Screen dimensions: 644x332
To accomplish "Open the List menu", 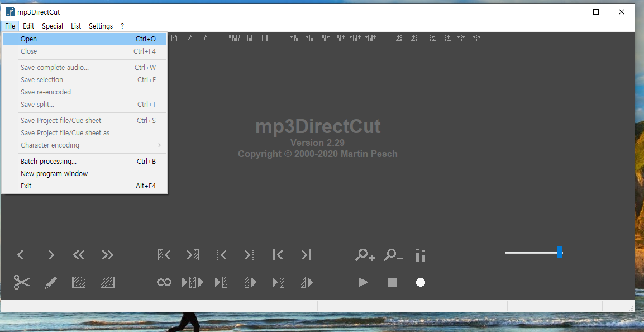I will [x=76, y=26].
